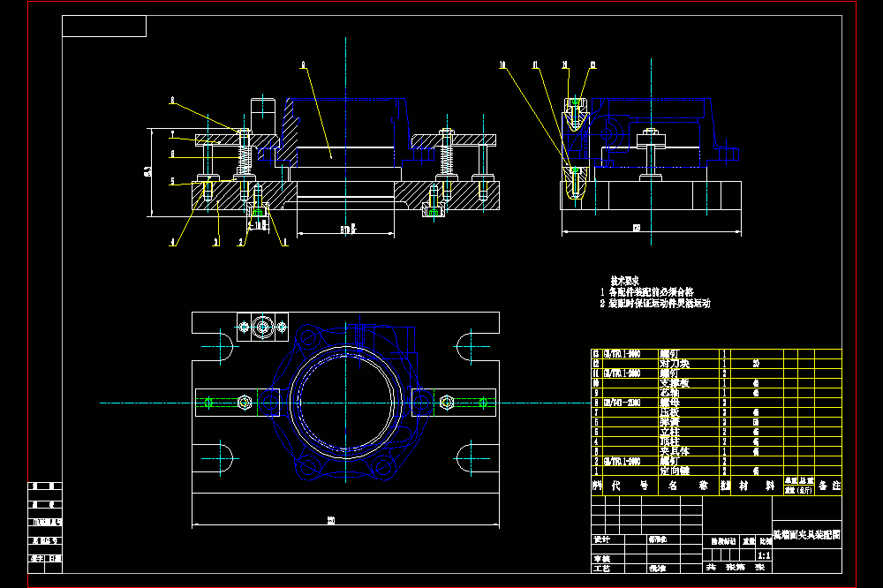Click the 备注 column header

829,486
